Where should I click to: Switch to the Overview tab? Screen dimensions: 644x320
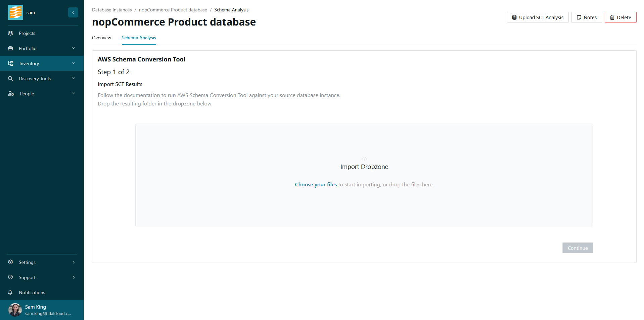pos(101,38)
